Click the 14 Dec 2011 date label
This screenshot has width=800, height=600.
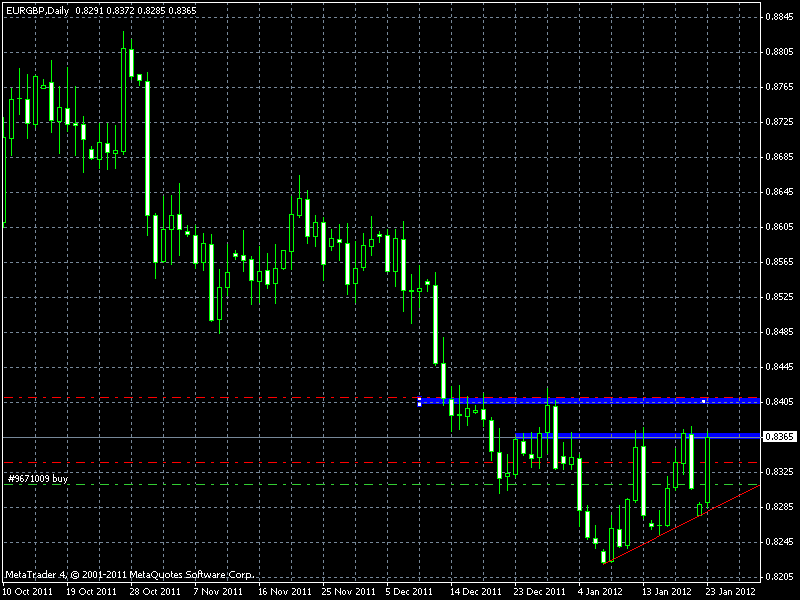tap(476, 592)
